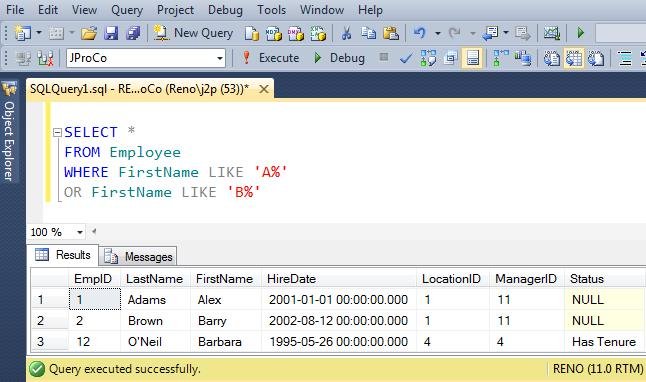Cut selection with the scissors icon
Screen dimensions: 646x382
point(346,33)
